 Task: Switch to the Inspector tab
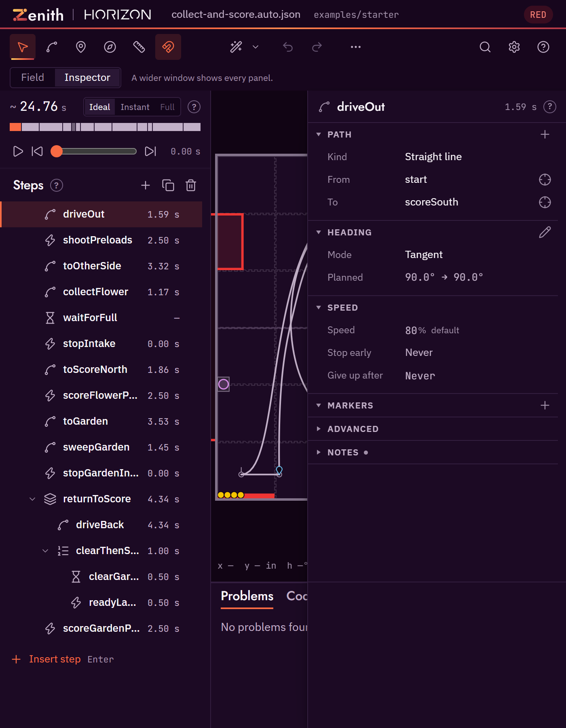coord(87,77)
